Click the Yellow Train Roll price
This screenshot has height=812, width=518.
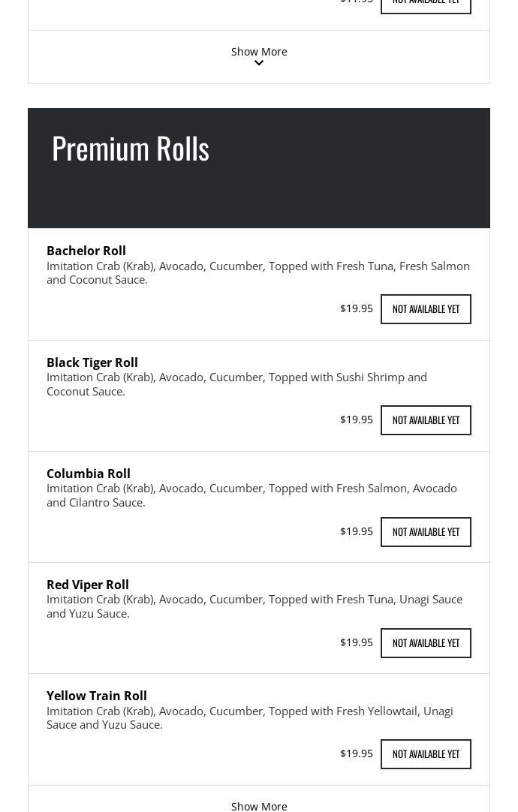356,753
